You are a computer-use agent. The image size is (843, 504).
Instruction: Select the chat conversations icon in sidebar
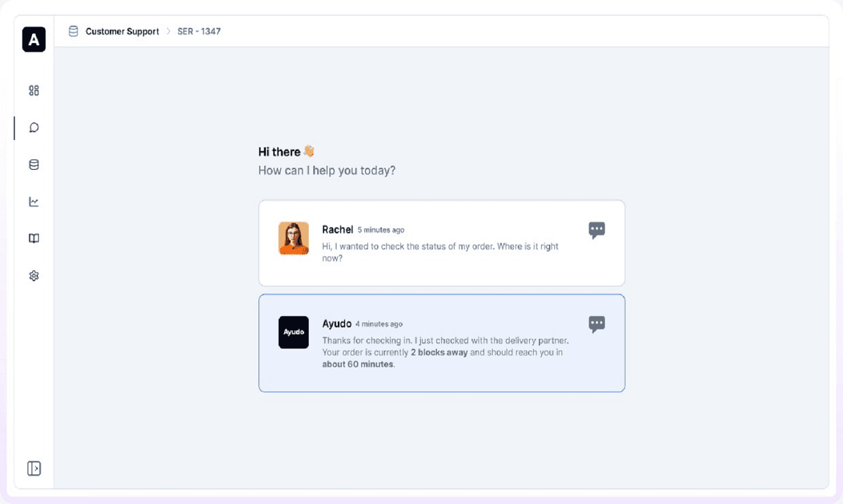(x=33, y=127)
